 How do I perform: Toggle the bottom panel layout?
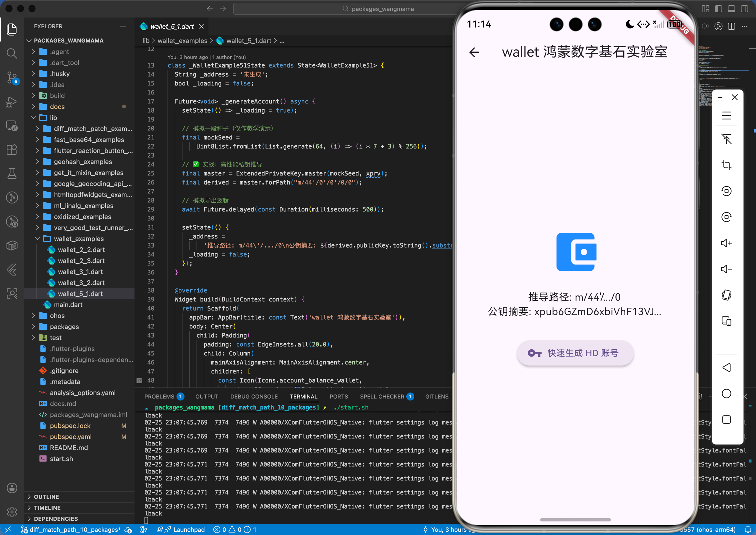[x=731, y=9]
